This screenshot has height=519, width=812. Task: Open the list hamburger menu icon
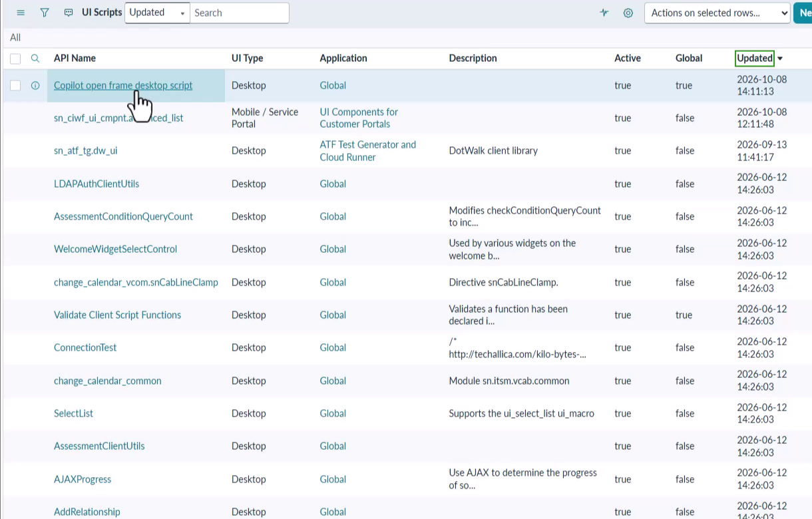21,13
